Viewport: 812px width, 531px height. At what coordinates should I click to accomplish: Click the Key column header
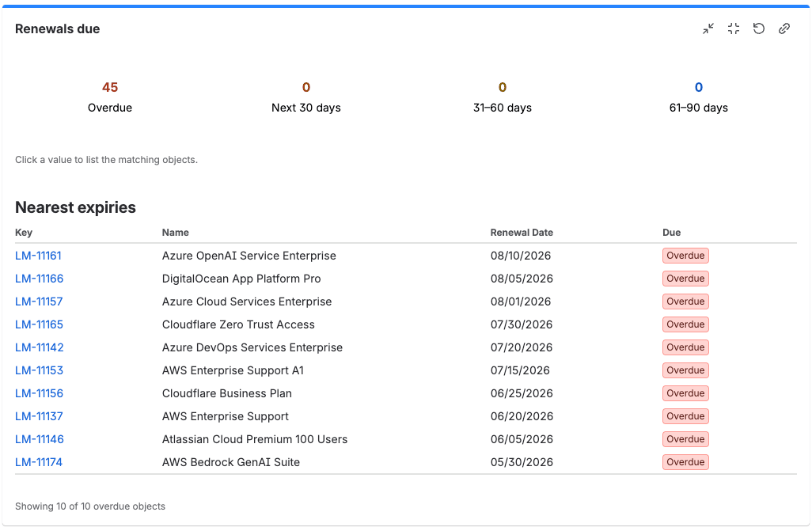(24, 233)
